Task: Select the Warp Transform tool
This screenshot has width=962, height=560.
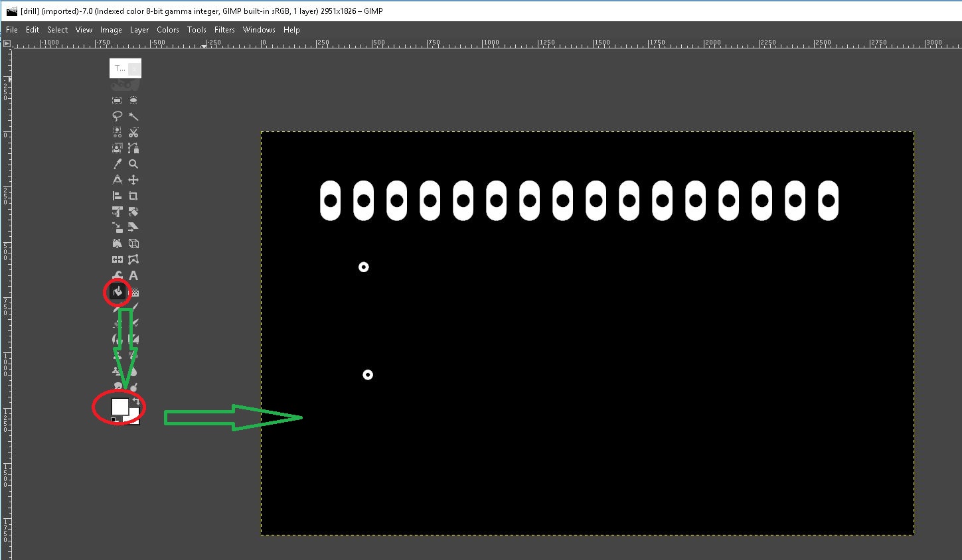Action: coord(117,275)
